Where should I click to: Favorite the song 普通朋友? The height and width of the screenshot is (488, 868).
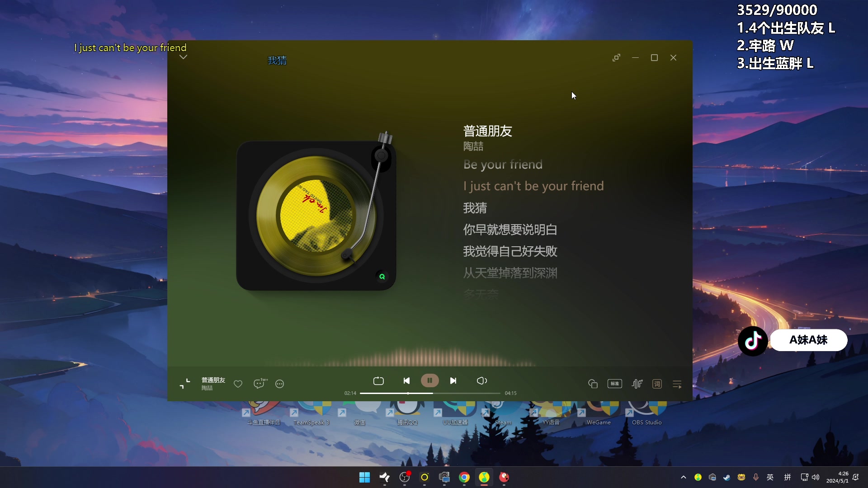pyautogui.click(x=238, y=384)
